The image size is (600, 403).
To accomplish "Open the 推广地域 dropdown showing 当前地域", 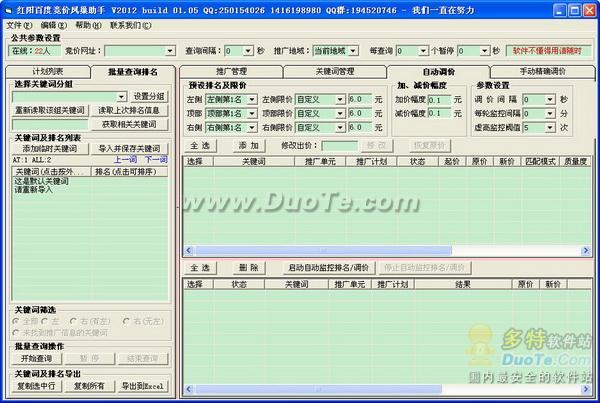I will [x=353, y=51].
